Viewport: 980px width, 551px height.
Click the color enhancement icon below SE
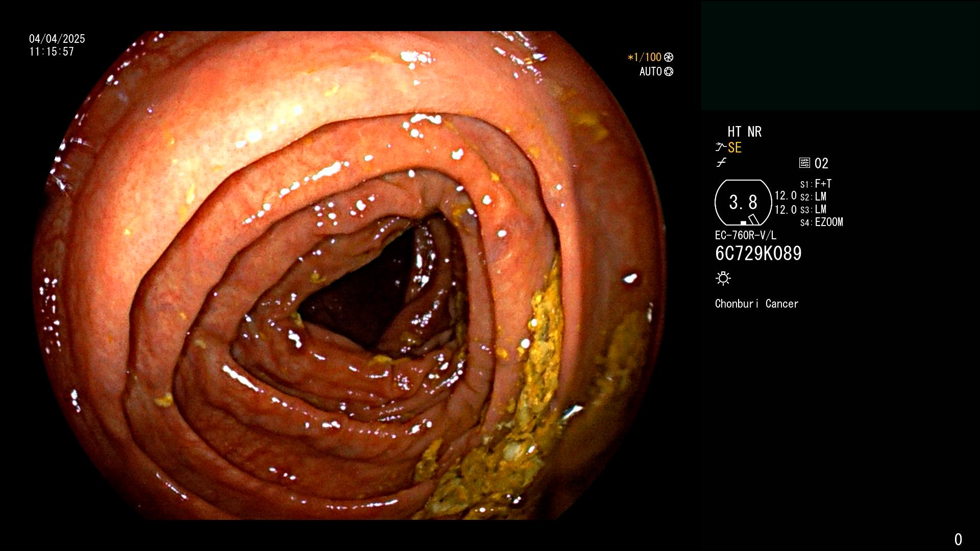click(721, 163)
